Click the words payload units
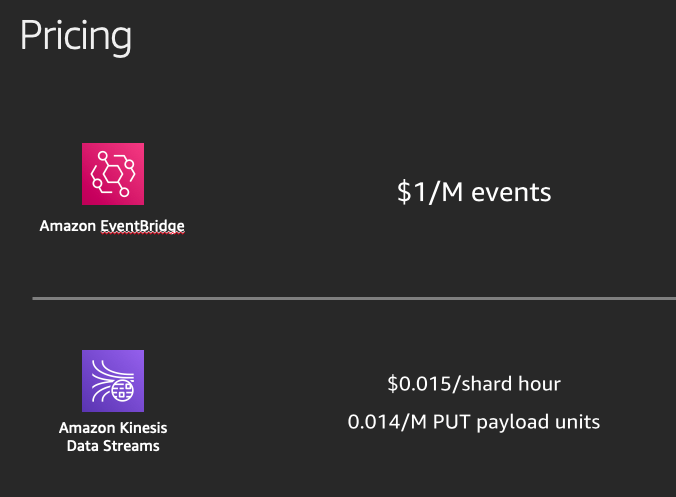676x497 pixels. click(538, 422)
